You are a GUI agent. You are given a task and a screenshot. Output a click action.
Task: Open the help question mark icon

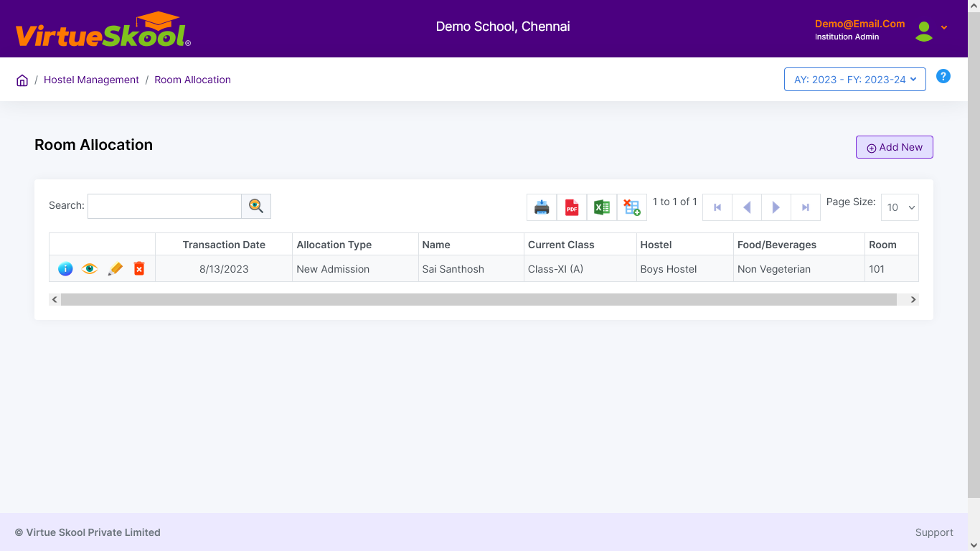pyautogui.click(x=943, y=76)
